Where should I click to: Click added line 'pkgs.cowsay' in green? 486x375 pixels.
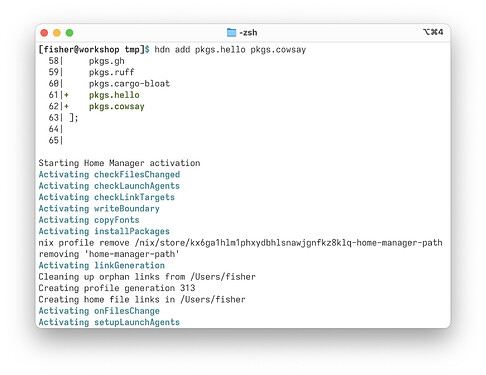click(116, 107)
